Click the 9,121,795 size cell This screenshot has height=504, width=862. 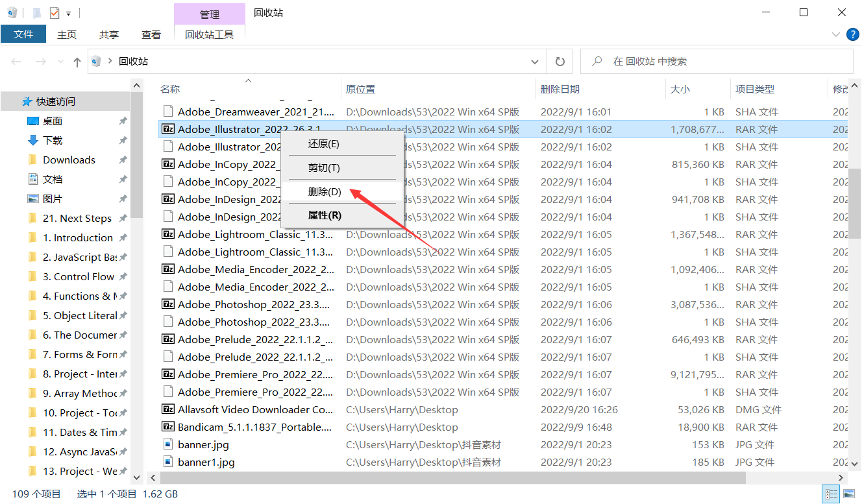click(x=697, y=374)
